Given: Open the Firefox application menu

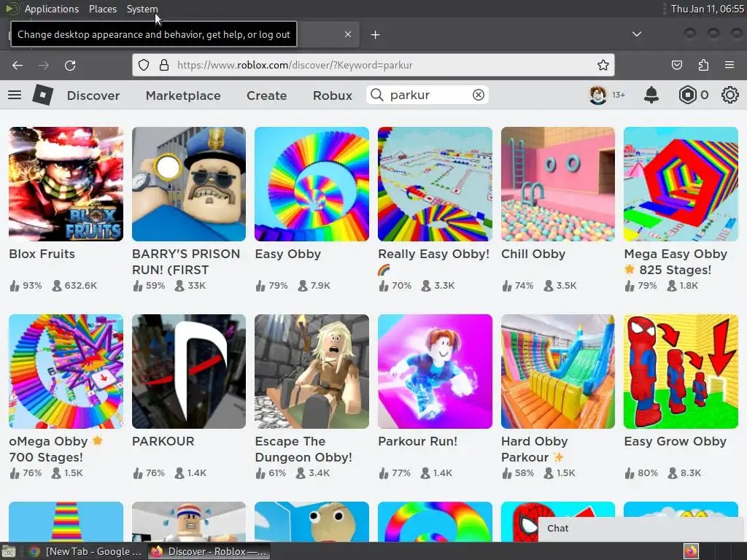Looking at the screenshot, I should coord(729,65).
